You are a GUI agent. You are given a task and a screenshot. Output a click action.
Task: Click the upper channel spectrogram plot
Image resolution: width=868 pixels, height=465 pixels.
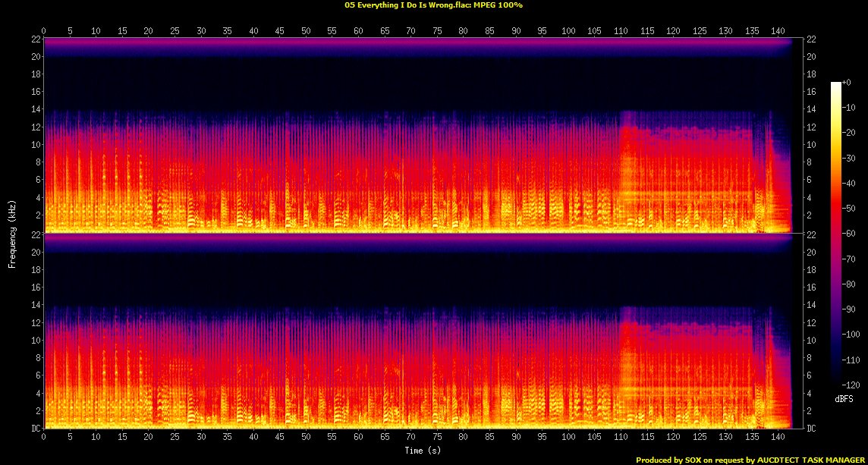point(417,135)
